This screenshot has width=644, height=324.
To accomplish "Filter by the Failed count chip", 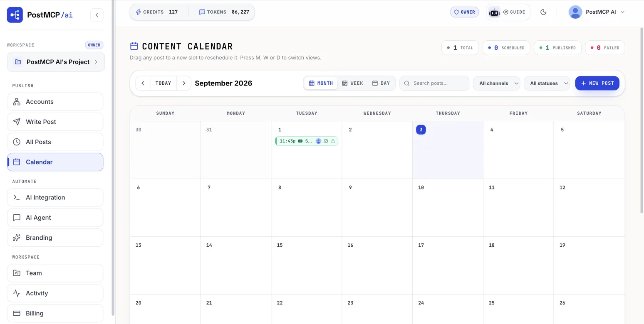I will [x=605, y=48].
